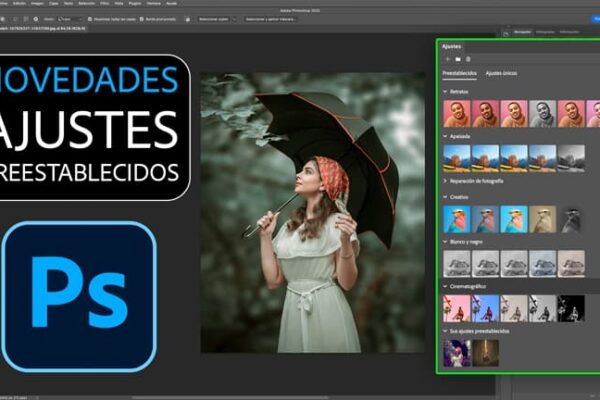
Task: Apply high-contrast black Cinematográfico preset thumbnail
Action: [x=571, y=308]
